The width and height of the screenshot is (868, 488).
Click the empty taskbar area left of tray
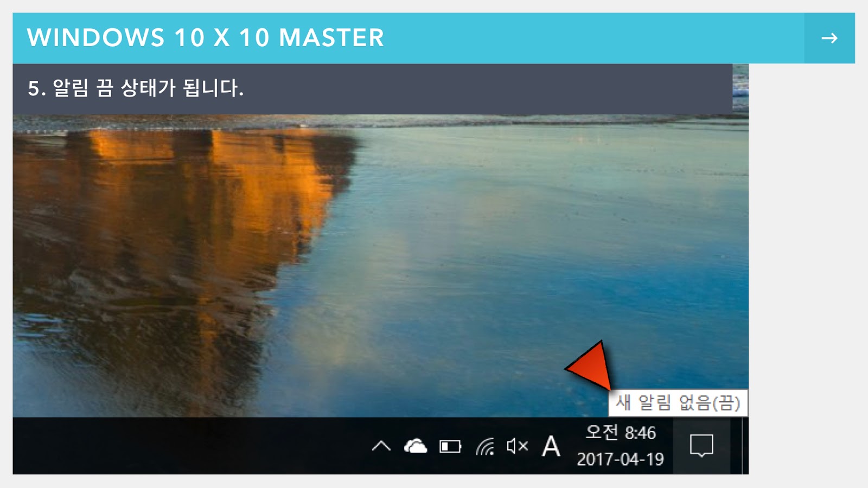coord(190,446)
